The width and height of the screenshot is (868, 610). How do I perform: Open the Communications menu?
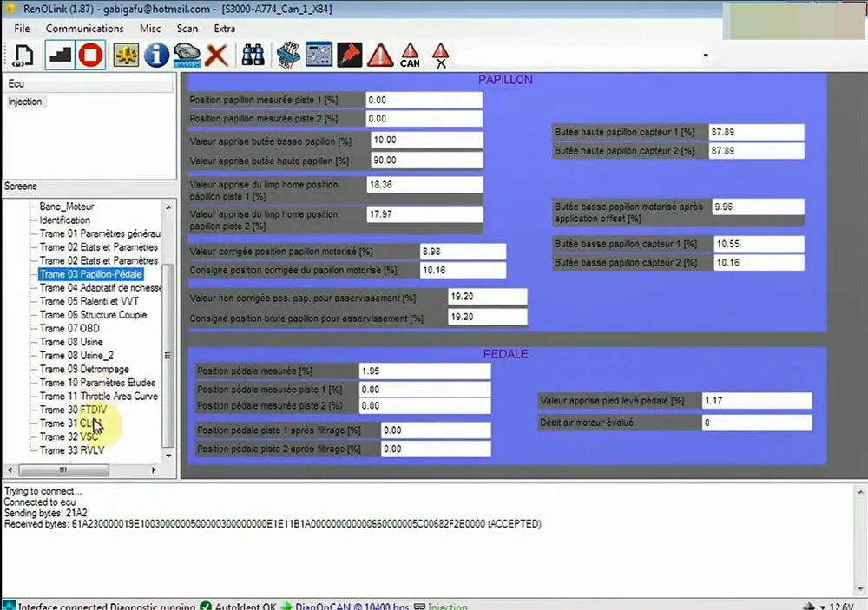pos(85,29)
